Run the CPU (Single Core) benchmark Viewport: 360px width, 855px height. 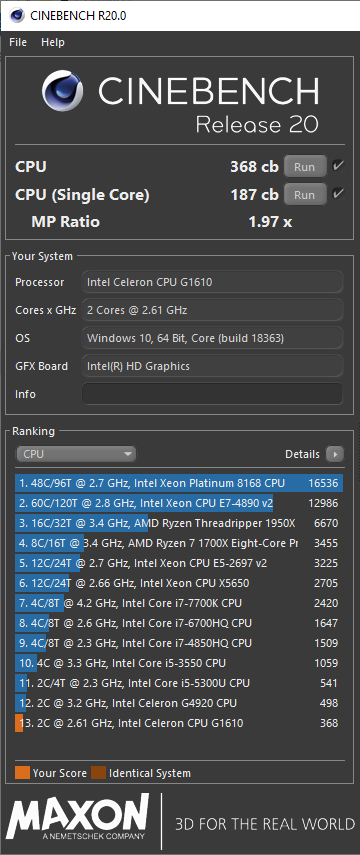click(305, 194)
